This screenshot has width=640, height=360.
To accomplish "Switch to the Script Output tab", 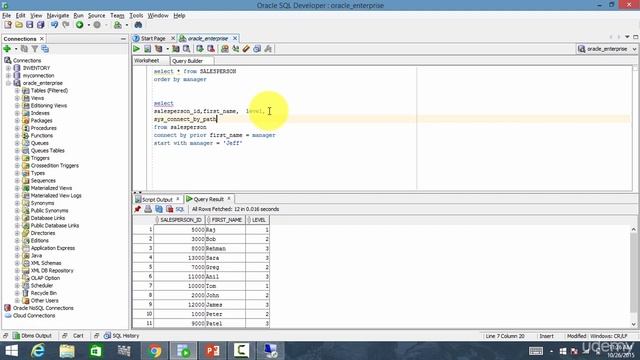I will [x=157, y=200].
